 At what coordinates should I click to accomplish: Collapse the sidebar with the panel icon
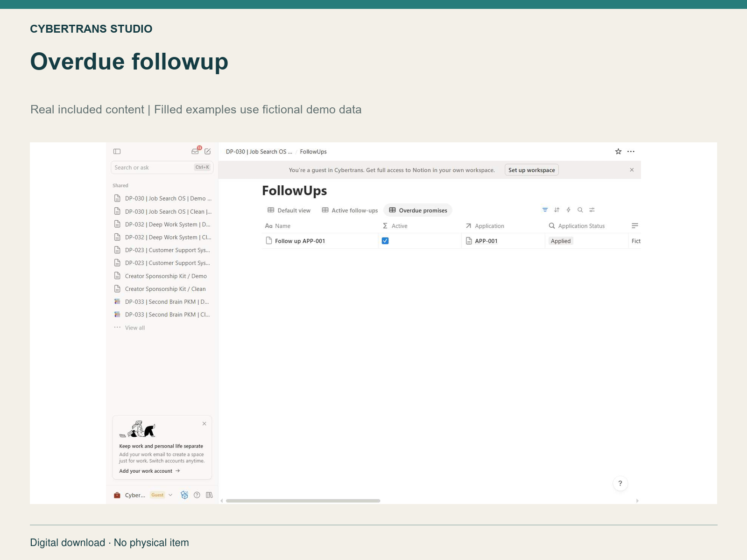click(117, 151)
